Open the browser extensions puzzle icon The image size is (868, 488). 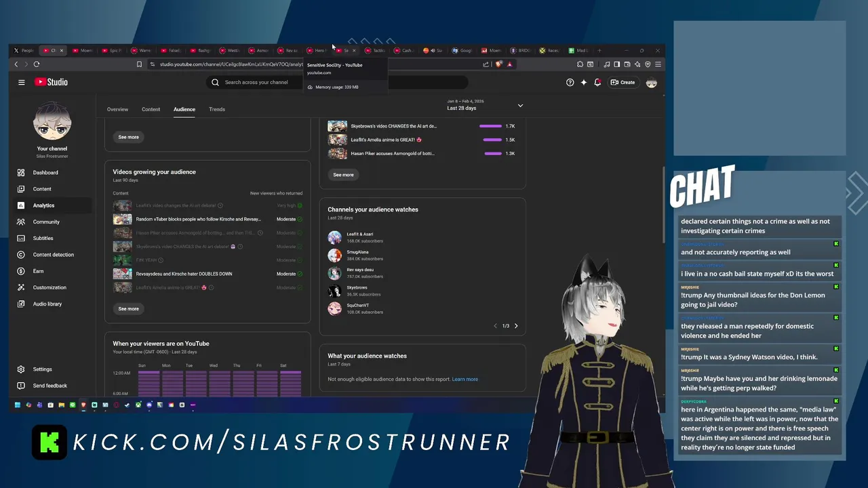[580, 64]
